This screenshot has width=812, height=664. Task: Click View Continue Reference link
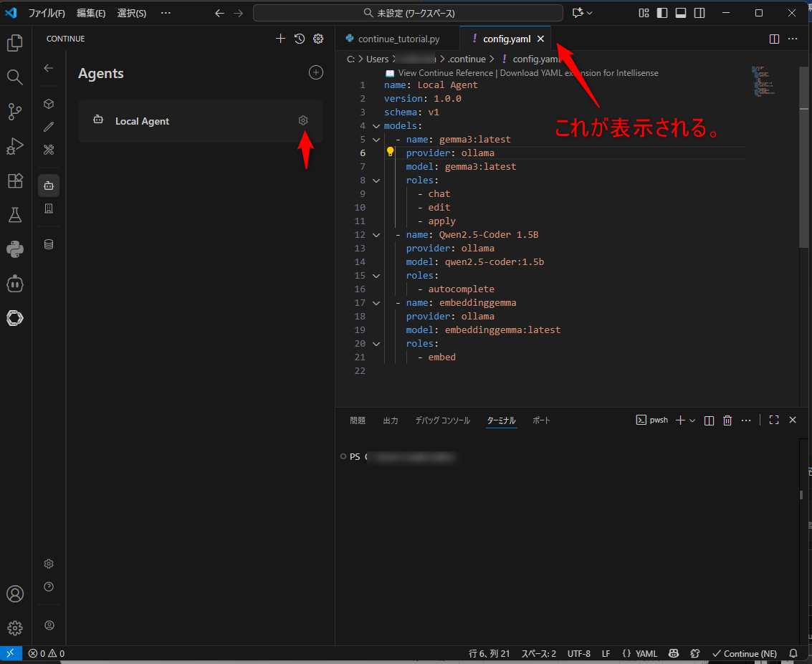[x=445, y=73]
